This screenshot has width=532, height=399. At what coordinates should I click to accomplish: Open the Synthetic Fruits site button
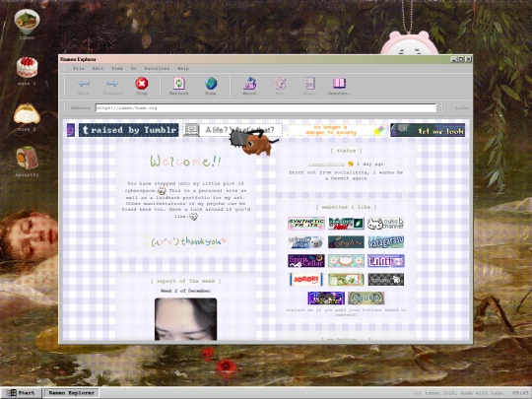306,224
